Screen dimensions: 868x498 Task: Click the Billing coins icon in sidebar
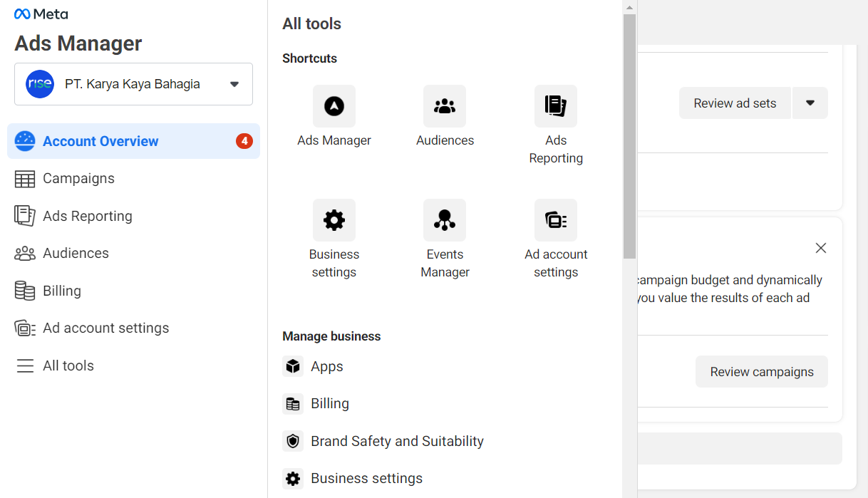click(25, 291)
